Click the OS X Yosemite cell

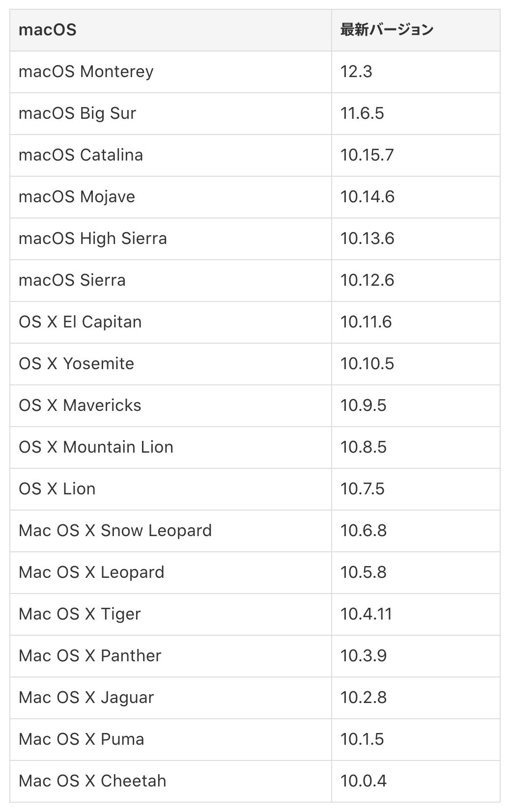click(x=76, y=364)
